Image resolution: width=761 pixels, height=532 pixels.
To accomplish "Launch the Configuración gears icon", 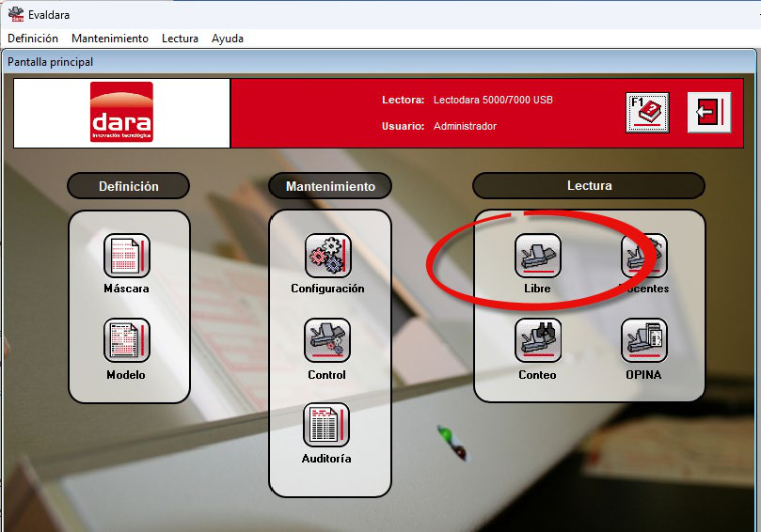I will [327, 256].
